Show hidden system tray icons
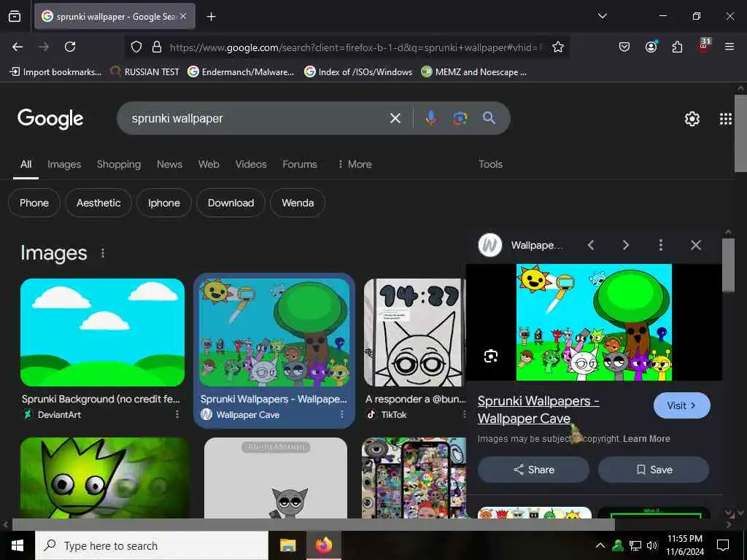Screen dimensions: 747x560 tap(600, 545)
